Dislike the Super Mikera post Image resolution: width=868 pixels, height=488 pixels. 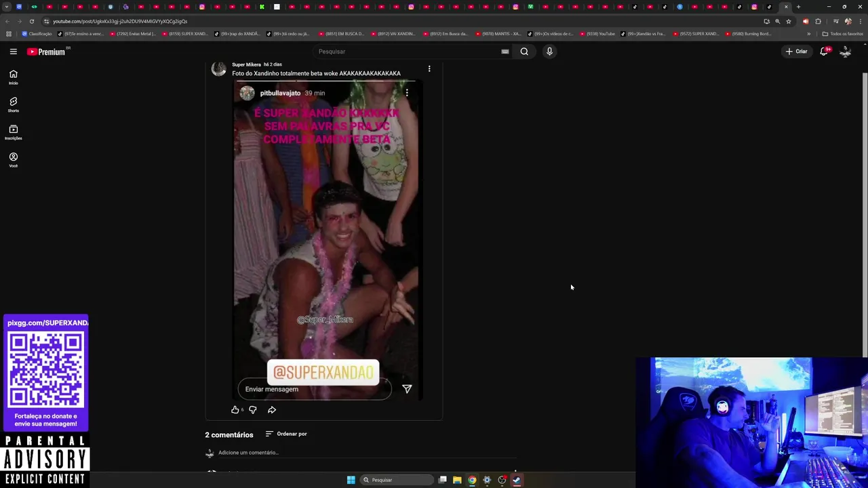click(x=253, y=409)
